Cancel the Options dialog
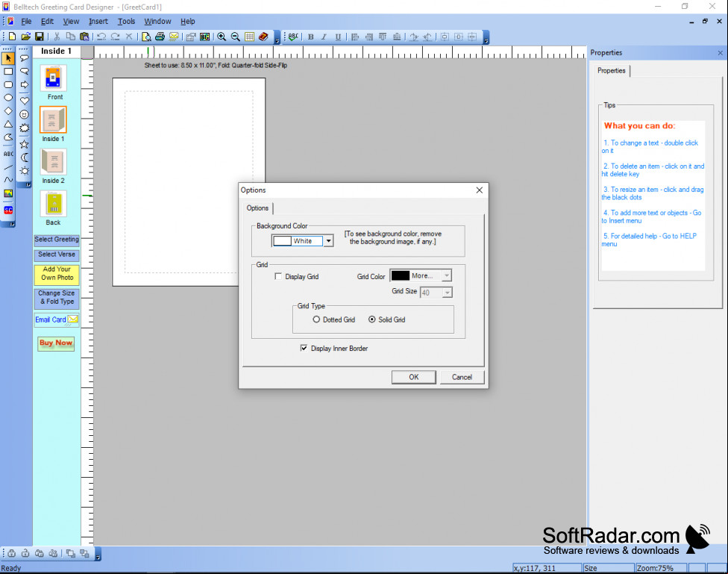Image resolution: width=728 pixels, height=574 pixels. (x=462, y=377)
